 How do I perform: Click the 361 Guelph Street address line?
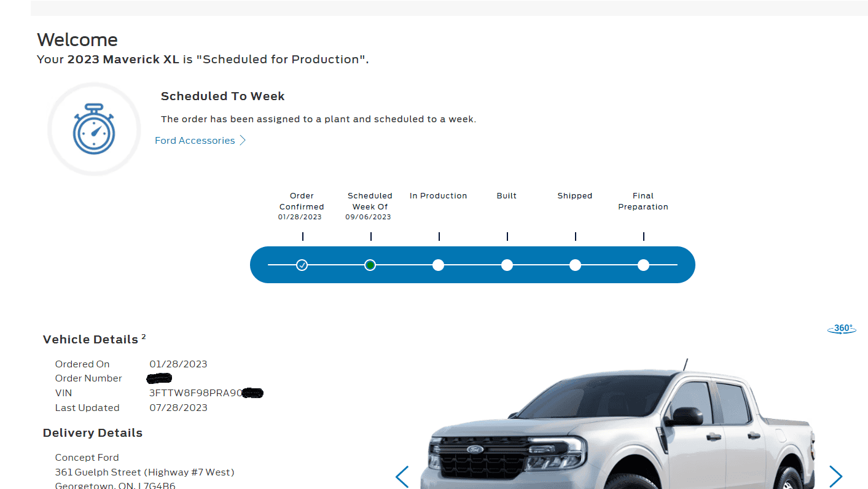[145, 472]
